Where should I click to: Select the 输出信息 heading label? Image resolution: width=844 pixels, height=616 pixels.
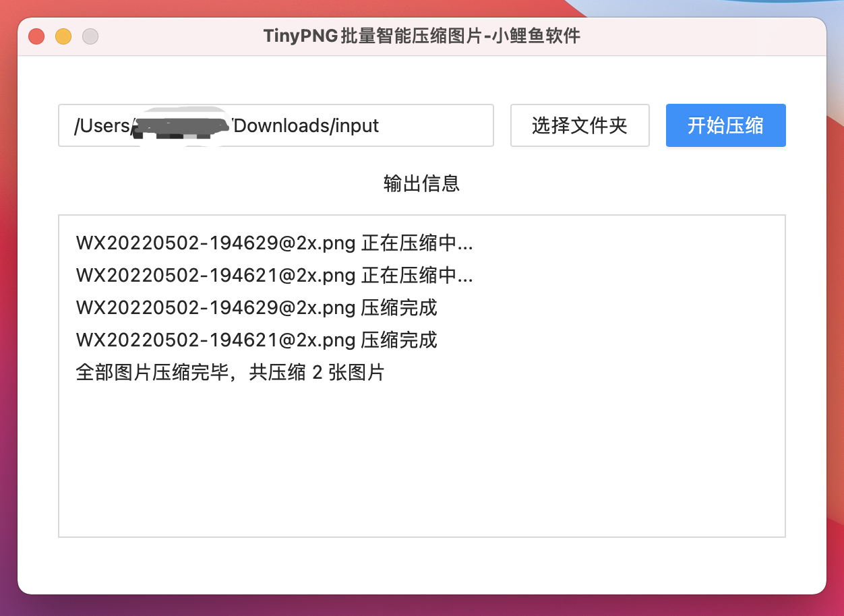(422, 184)
